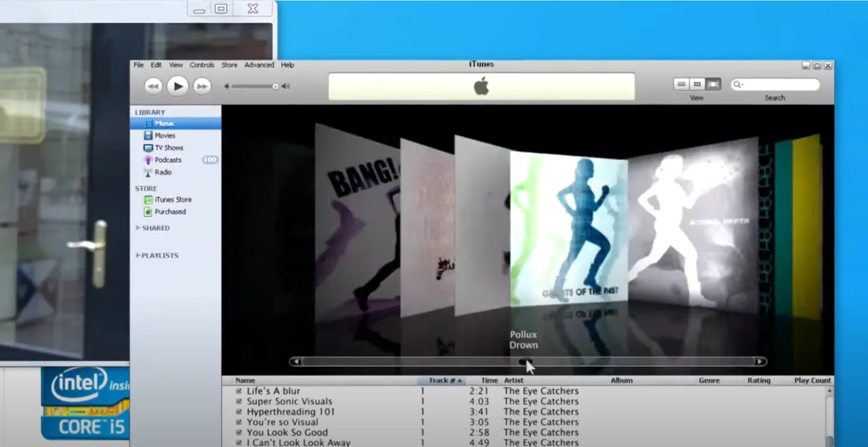Screen dimensions: 868x447
Task: Expand the SHARED section
Action: click(x=138, y=228)
